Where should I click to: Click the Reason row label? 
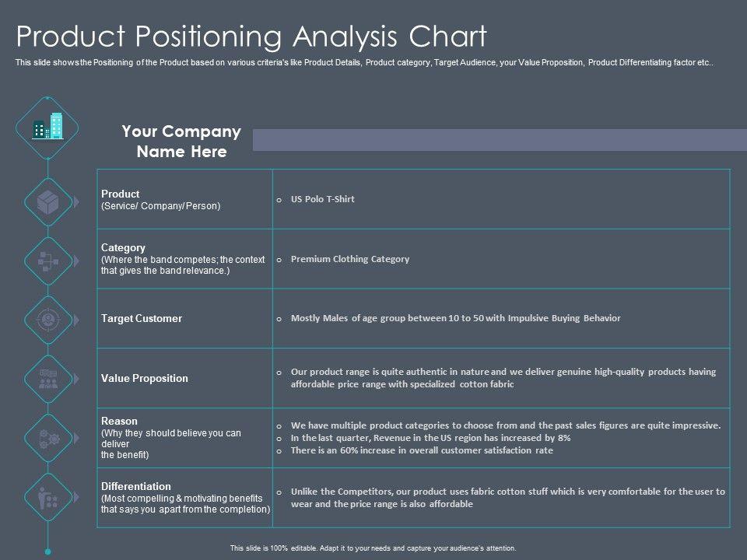click(x=119, y=421)
